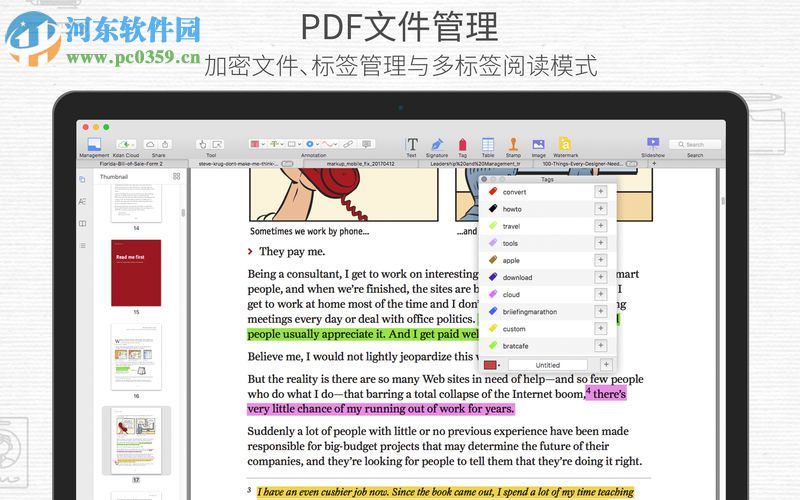Open the Signature tool

pos(437,144)
